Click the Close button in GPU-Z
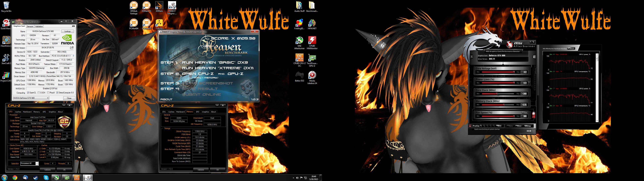Viewport: 644px width, 181px height. point(69,98)
